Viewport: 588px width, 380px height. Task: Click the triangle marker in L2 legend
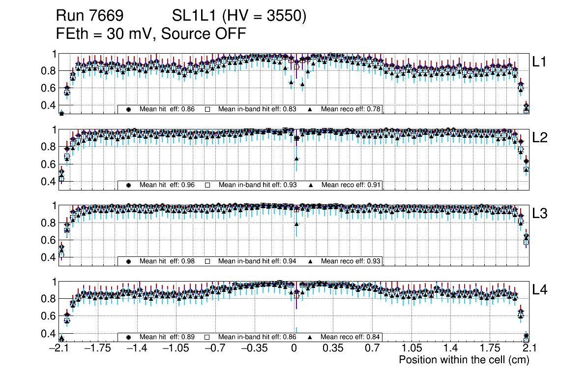[310, 186]
